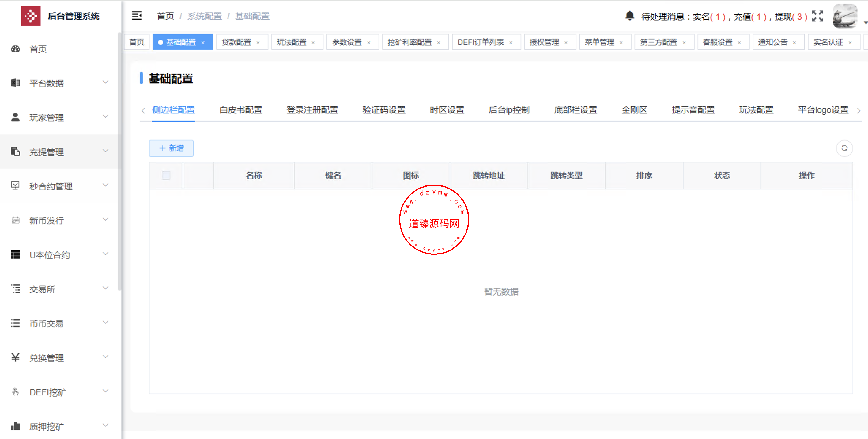Open the 玩法配置 settings tab

(x=756, y=110)
